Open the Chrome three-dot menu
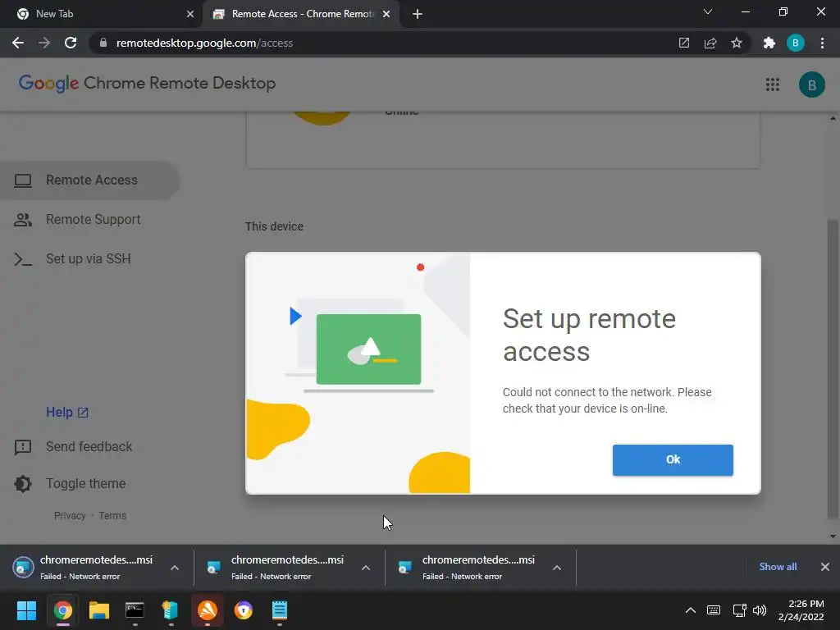Image resolution: width=840 pixels, height=630 pixels. (x=822, y=43)
